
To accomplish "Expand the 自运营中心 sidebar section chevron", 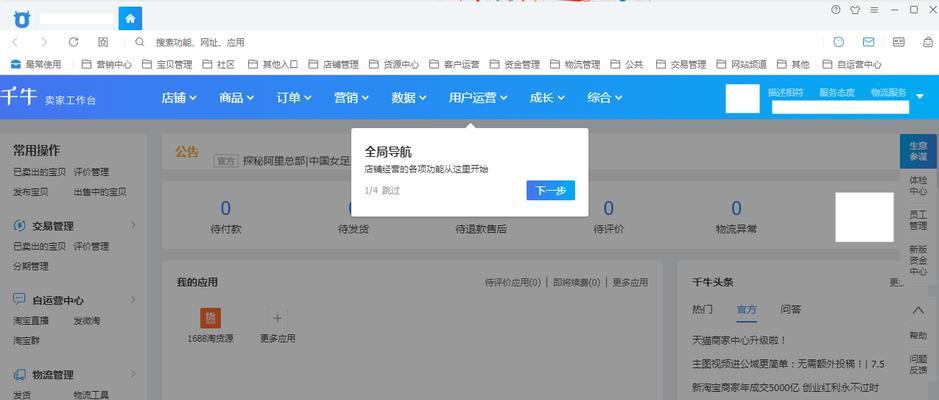I will coord(133,299).
